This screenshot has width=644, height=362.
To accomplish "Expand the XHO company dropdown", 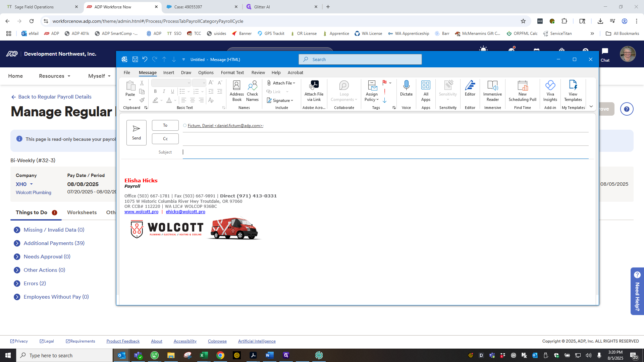I will (31, 184).
